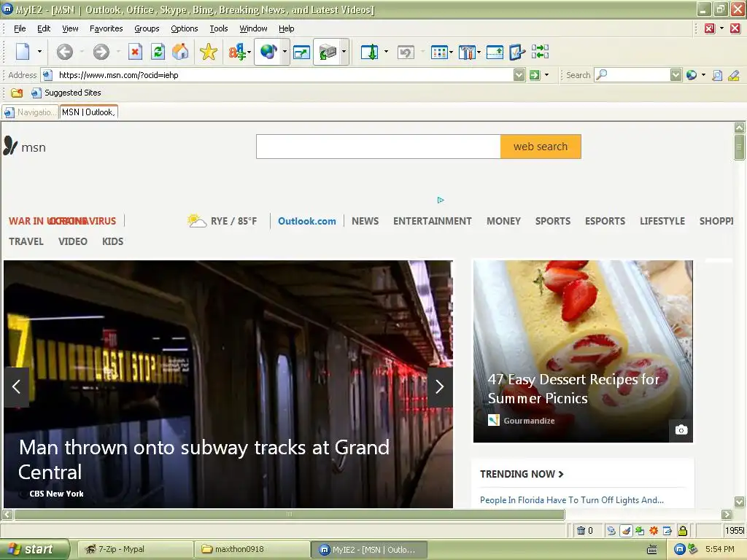Click the MSN web search text box
The height and width of the screenshot is (560, 747).
coord(379,147)
